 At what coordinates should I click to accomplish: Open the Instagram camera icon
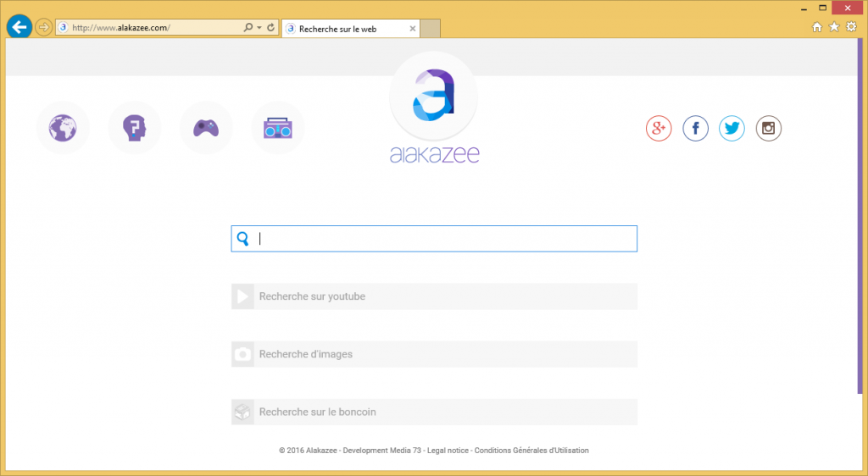769,129
